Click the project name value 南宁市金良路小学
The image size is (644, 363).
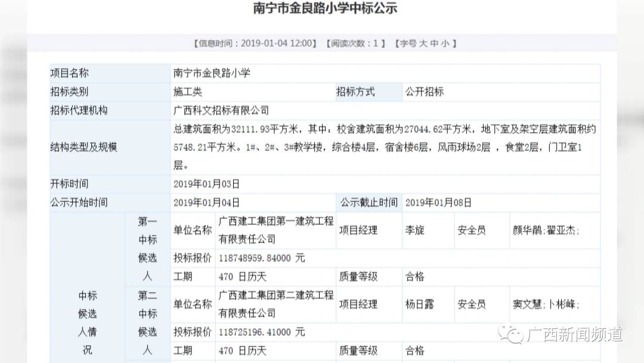212,73
